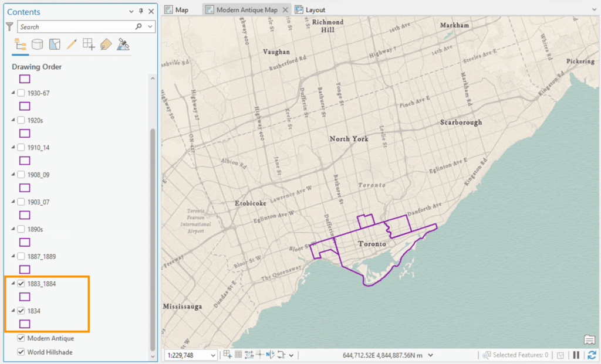Turn off the World Hillshade layer

(21, 352)
